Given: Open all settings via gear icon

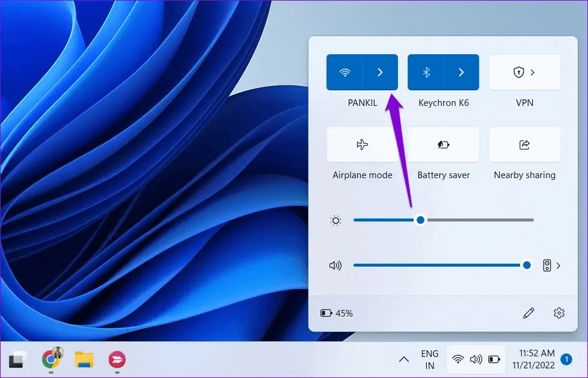Looking at the screenshot, I should tap(559, 313).
